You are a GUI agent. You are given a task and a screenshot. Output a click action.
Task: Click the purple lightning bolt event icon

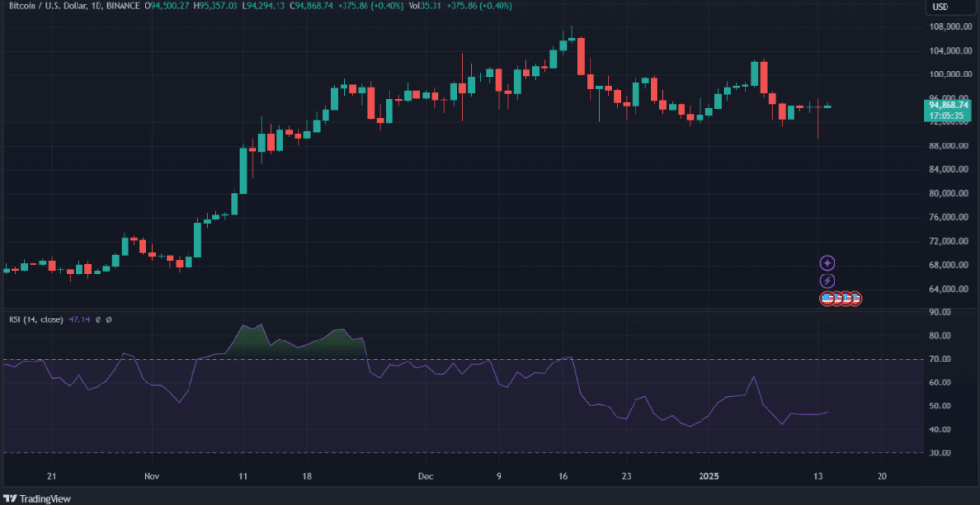click(x=828, y=281)
